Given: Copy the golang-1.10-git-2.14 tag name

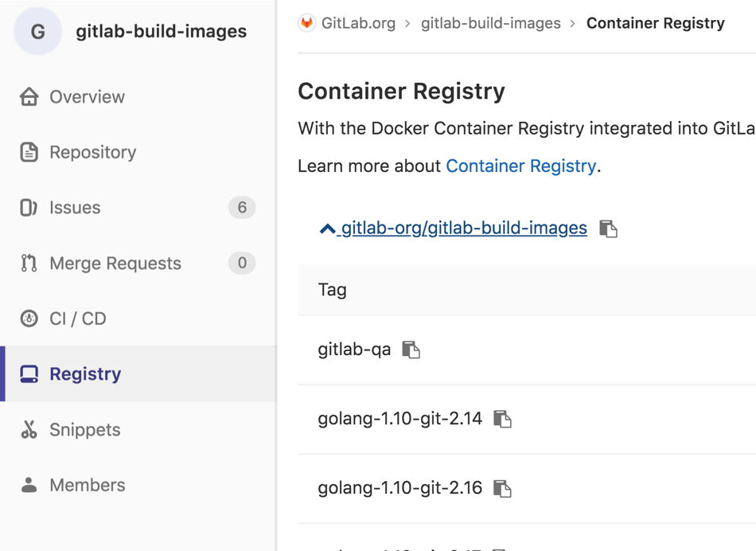Looking at the screenshot, I should pos(502,417).
